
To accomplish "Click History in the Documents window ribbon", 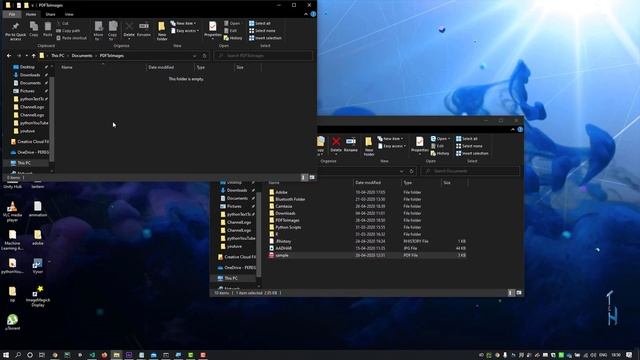I will pyautogui.click(x=440, y=153).
